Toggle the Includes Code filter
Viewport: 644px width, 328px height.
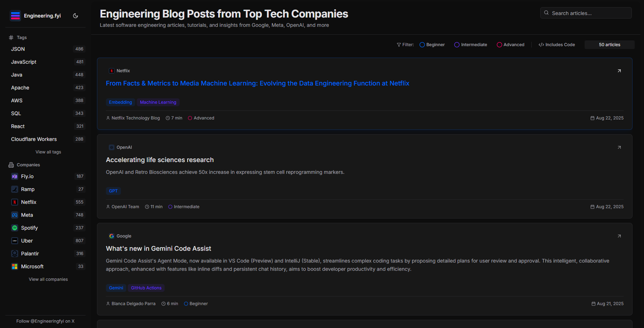(x=557, y=45)
